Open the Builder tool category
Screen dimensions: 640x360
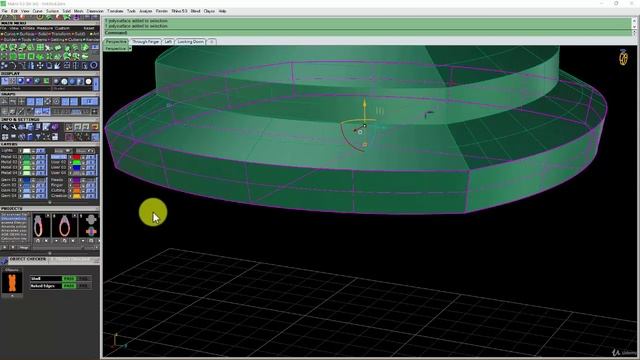point(9,40)
